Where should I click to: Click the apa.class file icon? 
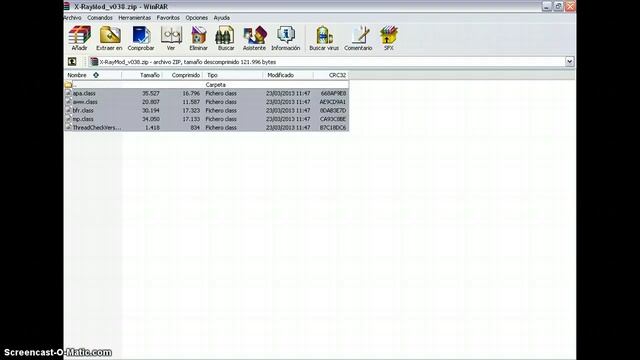(x=68, y=93)
